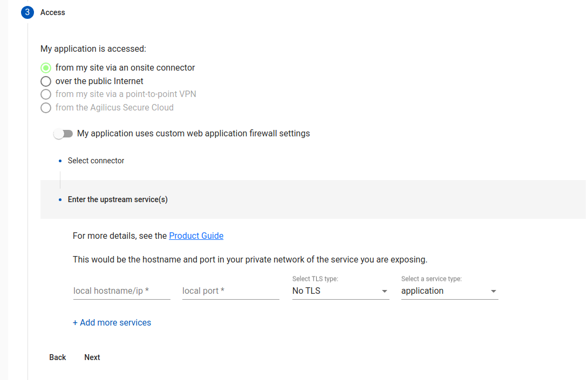
Task: Click the Access step heading
Action: [x=53, y=12]
